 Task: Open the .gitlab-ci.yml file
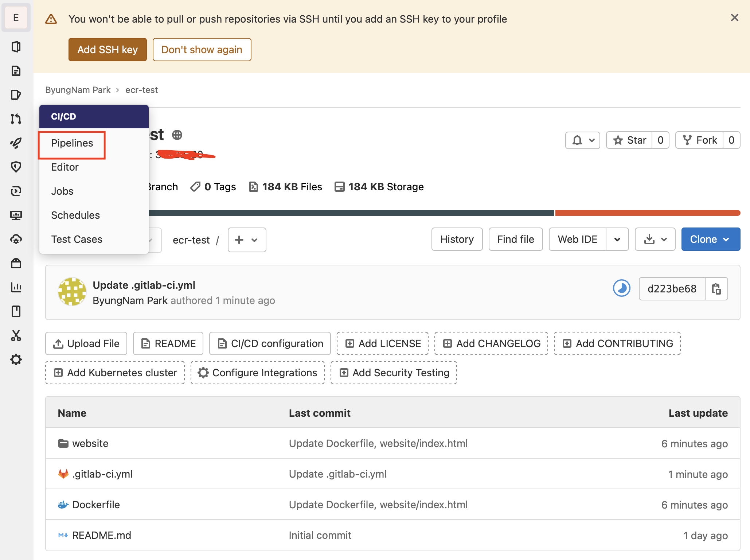(x=102, y=474)
